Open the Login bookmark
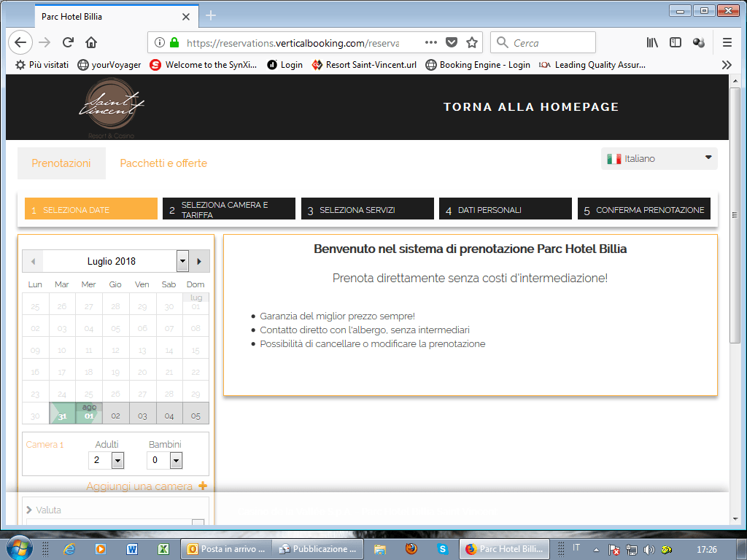Viewport: 747px width, 560px height. coord(285,65)
